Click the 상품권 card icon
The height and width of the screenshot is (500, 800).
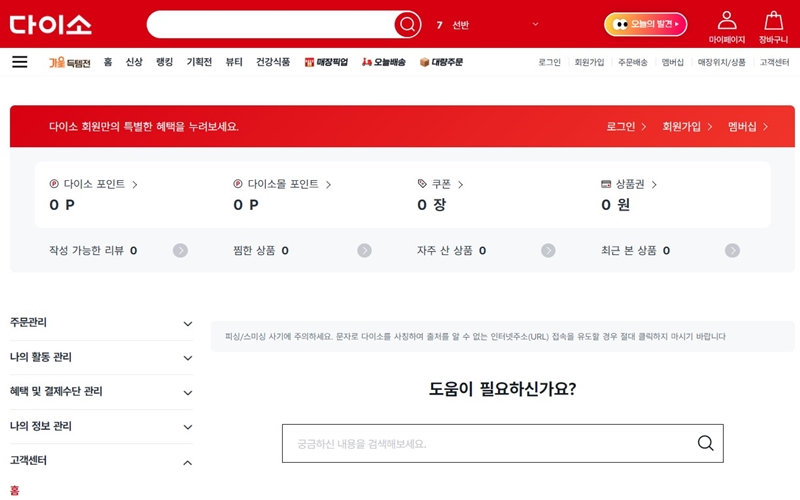point(606,184)
